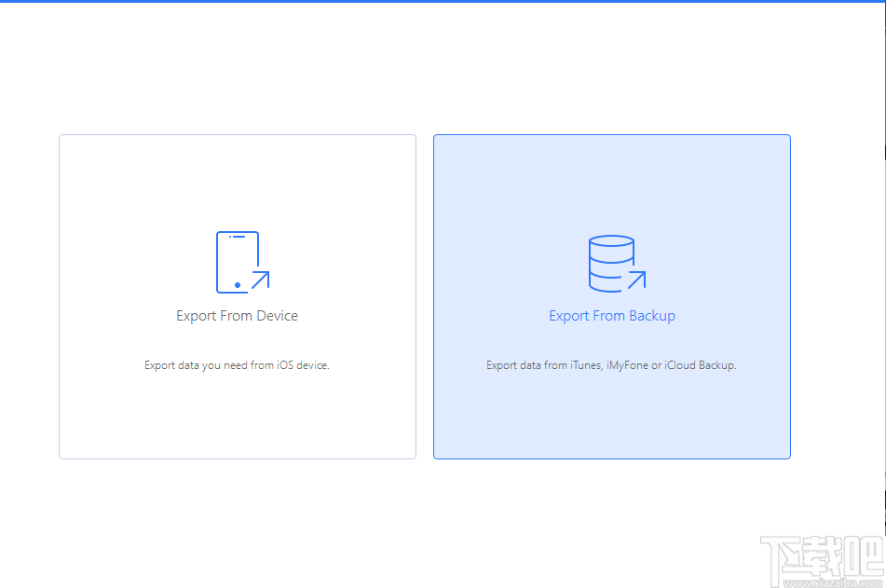Select the Export From Device title

pyautogui.click(x=238, y=316)
